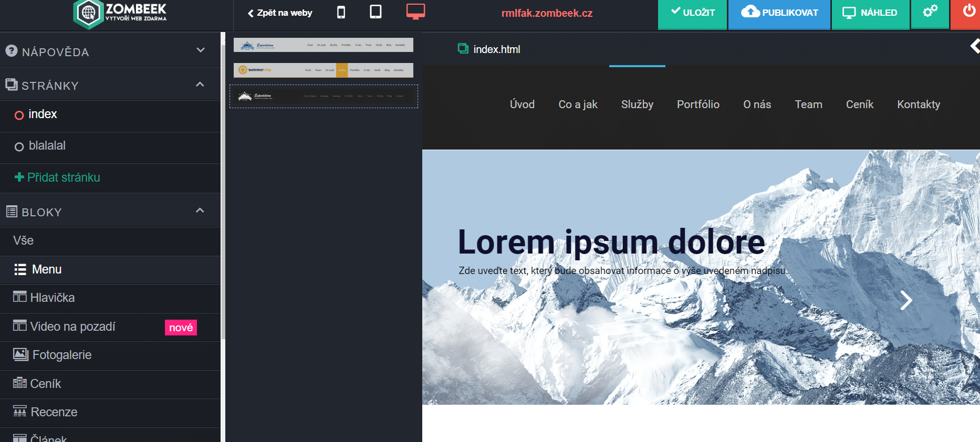Screen dimensions: 980x442
Task: Open the Video na pozadí category
Action: pos(110,327)
